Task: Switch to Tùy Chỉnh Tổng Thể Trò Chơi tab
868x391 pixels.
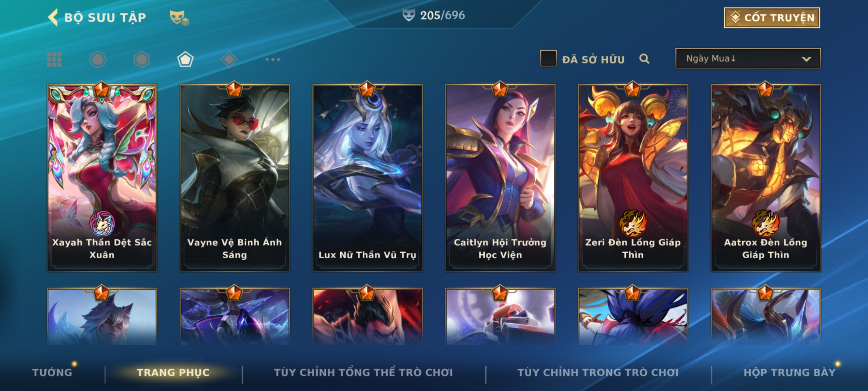Action: (x=363, y=372)
